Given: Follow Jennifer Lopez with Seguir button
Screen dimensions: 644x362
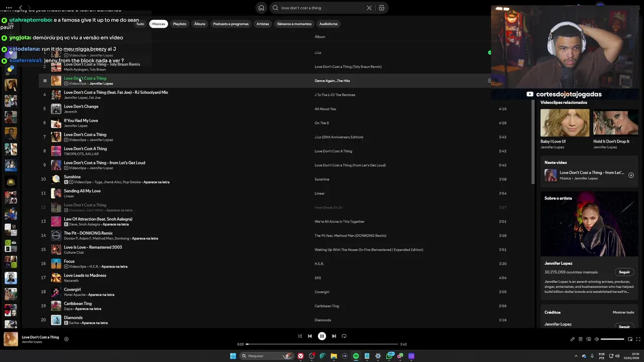Looking at the screenshot, I should pyautogui.click(x=624, y=272).
